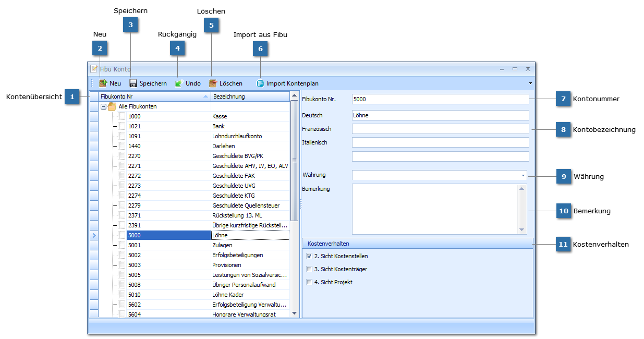Image resolution: width=644 pixels, height=339 pixels.
Task: Click document icon next to account 1000
Action: click(x=122, y=116)
